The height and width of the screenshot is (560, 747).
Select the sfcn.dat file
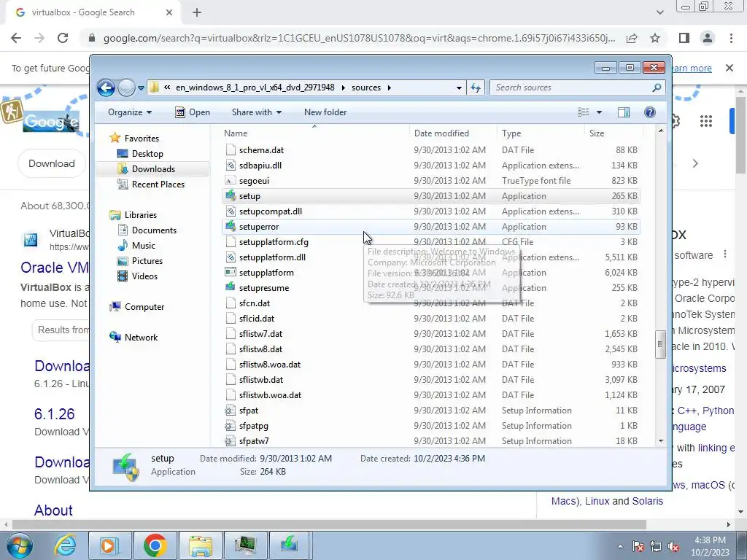[255, 303]
